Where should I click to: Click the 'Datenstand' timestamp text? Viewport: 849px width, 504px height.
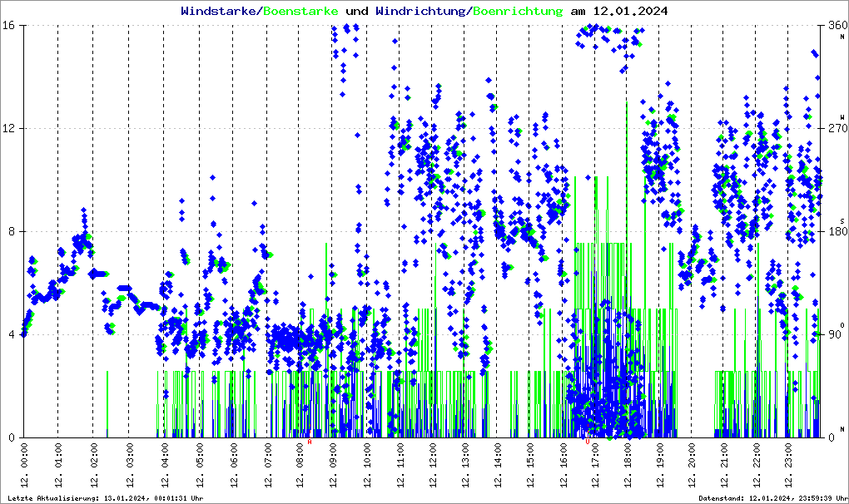click(x=772, y=498)
